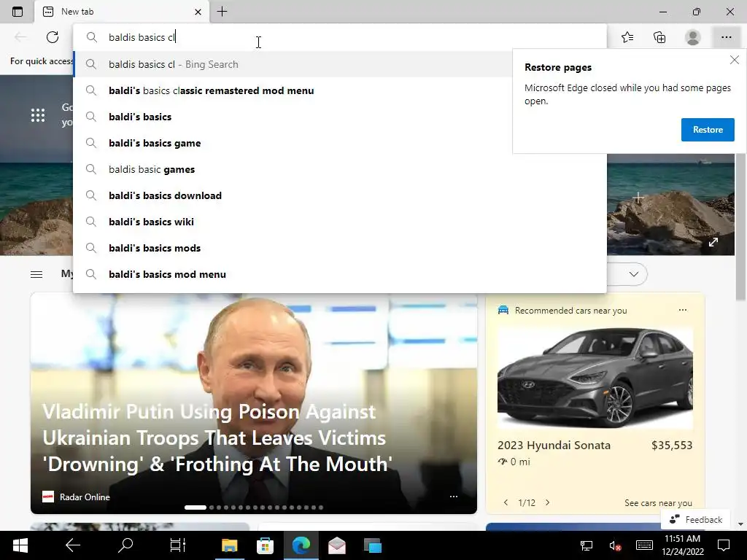Open the taskbar clock and date
The image size is (747, 560).
(683, 545)
